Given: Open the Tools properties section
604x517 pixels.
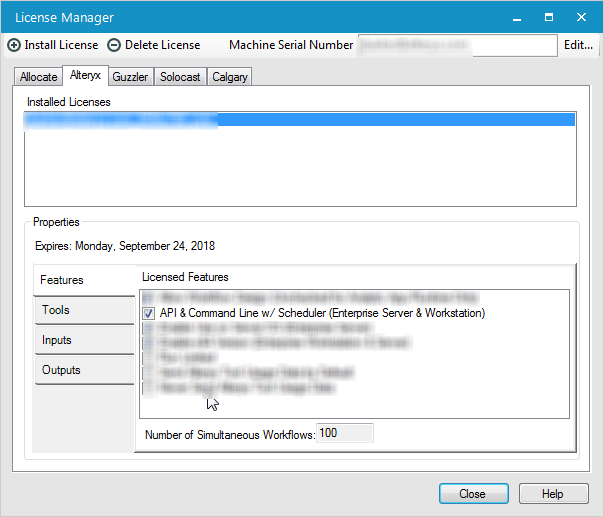Looking at the screenshot, I should (x=85, y=310).
